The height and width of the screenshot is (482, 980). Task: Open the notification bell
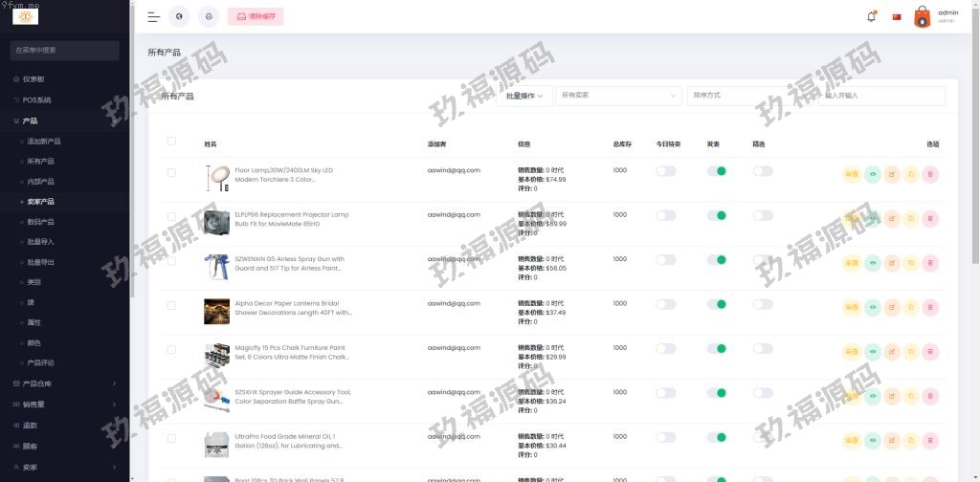click(x=871, y=16)
